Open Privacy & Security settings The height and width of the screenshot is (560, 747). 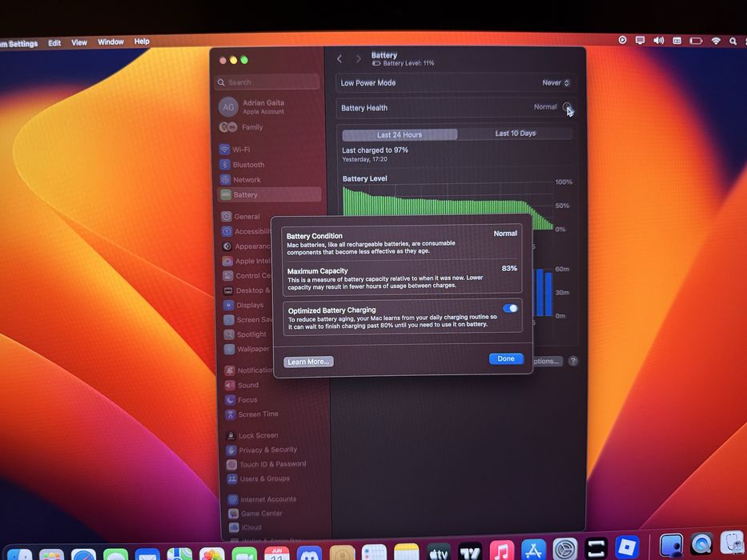pyautogui.click(x=262, y=450)
